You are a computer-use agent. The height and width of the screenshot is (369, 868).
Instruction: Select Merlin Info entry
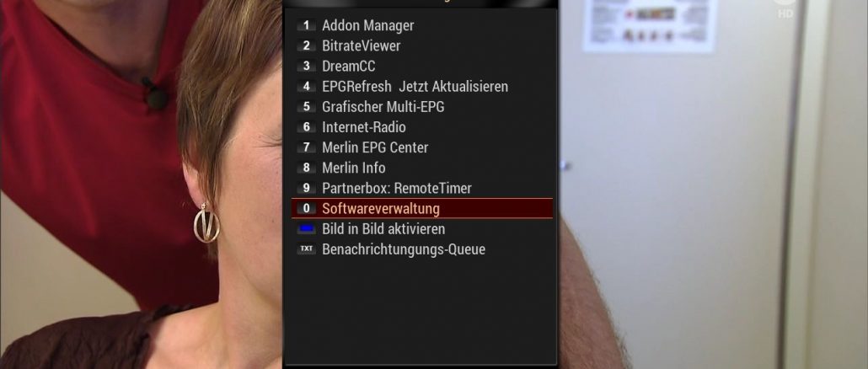(422, 168)
